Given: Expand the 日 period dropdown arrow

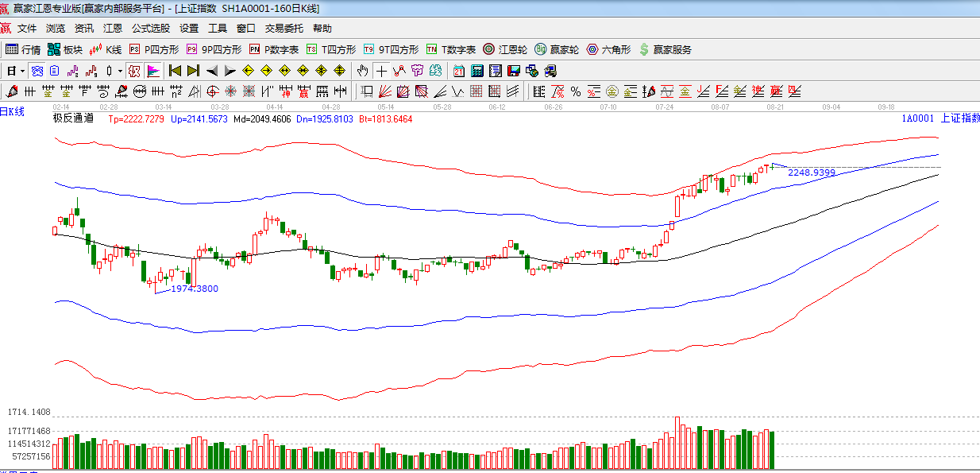Looking at the screenshot, I should pyautogui.click(x=23, y=71).
